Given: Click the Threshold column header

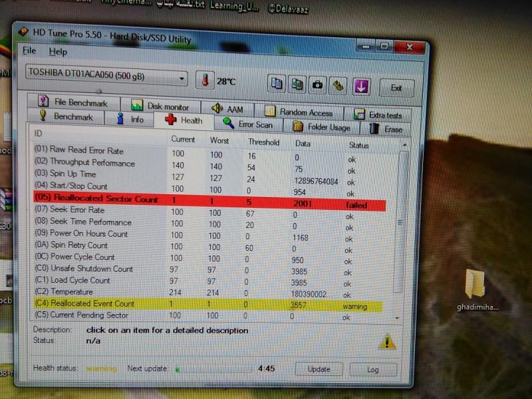Looking at the screenshot, I should (263, 142).
